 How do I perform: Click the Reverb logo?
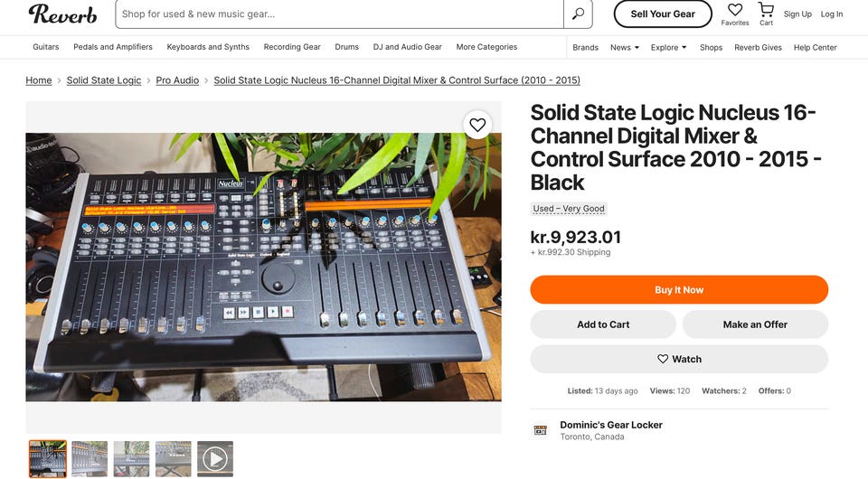pos(62,14)
